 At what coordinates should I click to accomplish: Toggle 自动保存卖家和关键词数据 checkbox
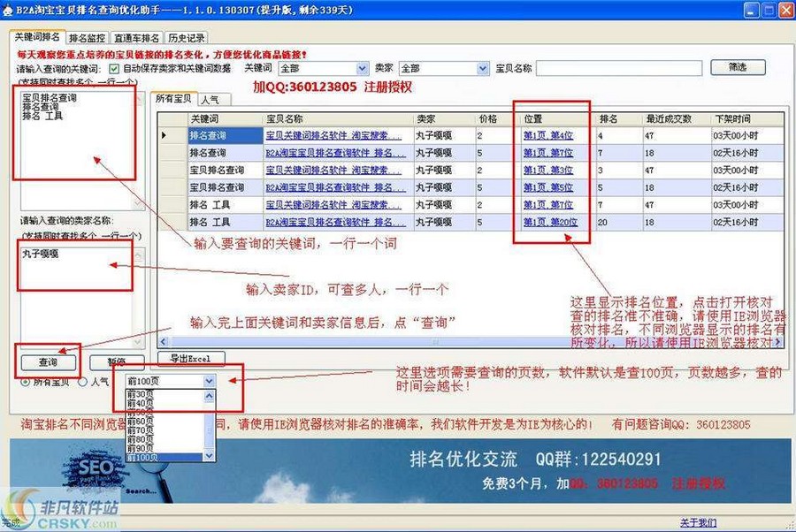114,68
